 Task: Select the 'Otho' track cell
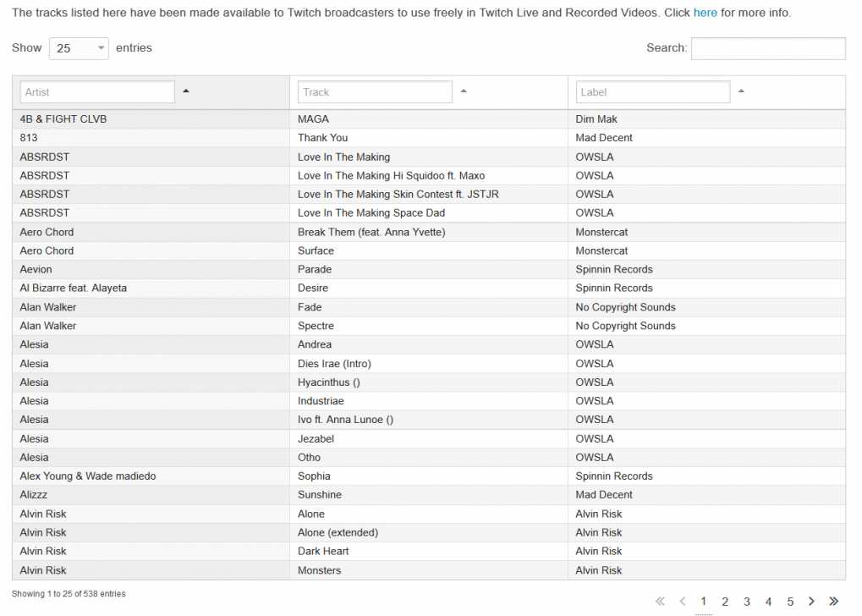click(x=428, y=458)
